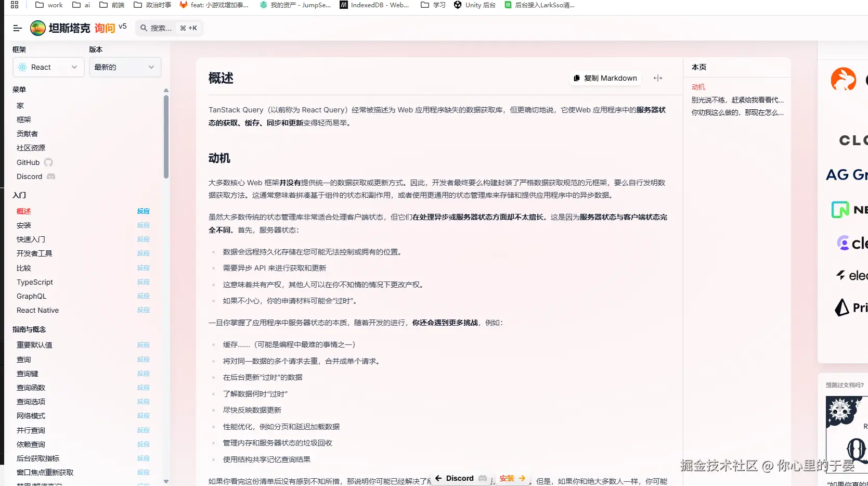Select 比较 in the 入门 menu
The height and width of the screenshot is (486, 868).
pyautogui.click(x=23, y=267)
